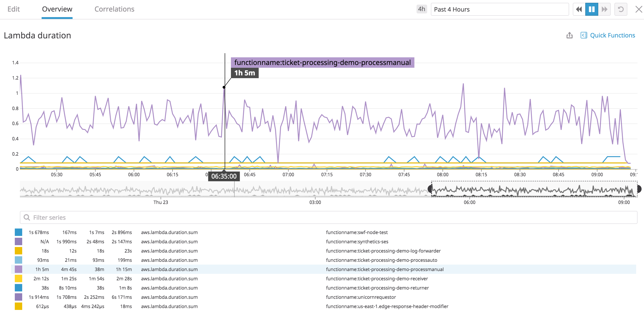The image size is (644, 312).
Task: Click purple swatch for processmanual series
Action: pos(18,269)
